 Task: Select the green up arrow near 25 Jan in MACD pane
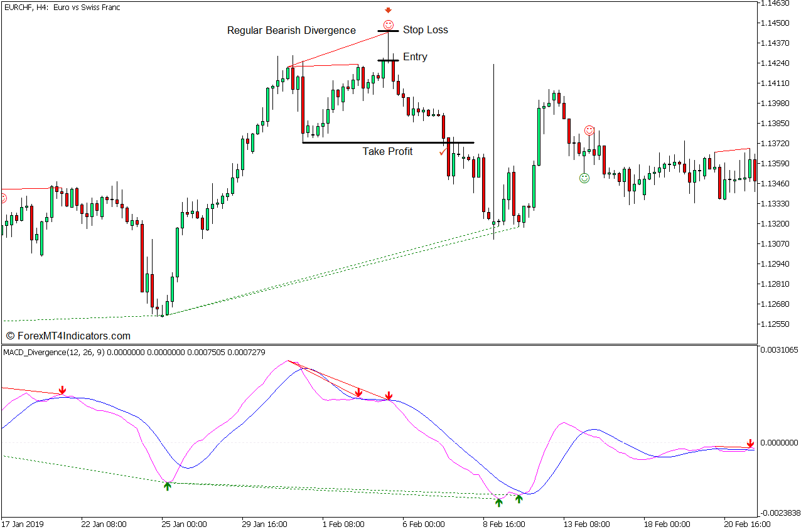point(167,486)
